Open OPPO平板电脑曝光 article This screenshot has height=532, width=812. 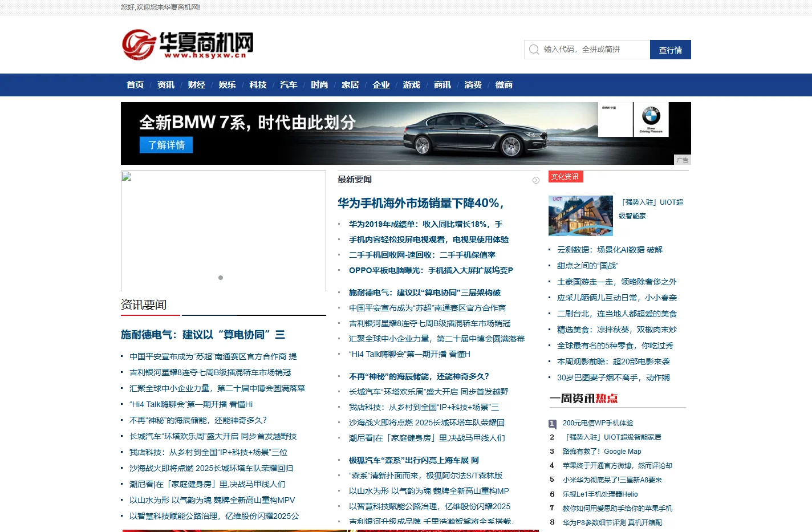click(431, 271)
